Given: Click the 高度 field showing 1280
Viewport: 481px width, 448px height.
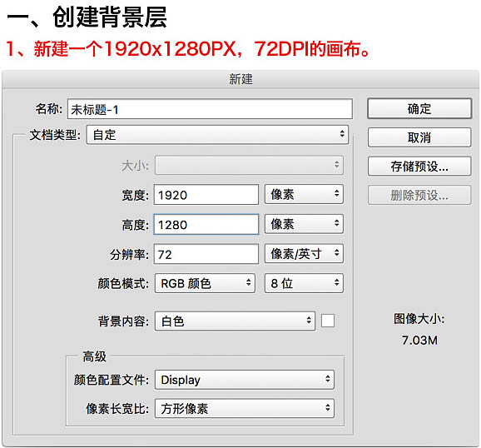Looking at the screenshot, I should [206, 224].
